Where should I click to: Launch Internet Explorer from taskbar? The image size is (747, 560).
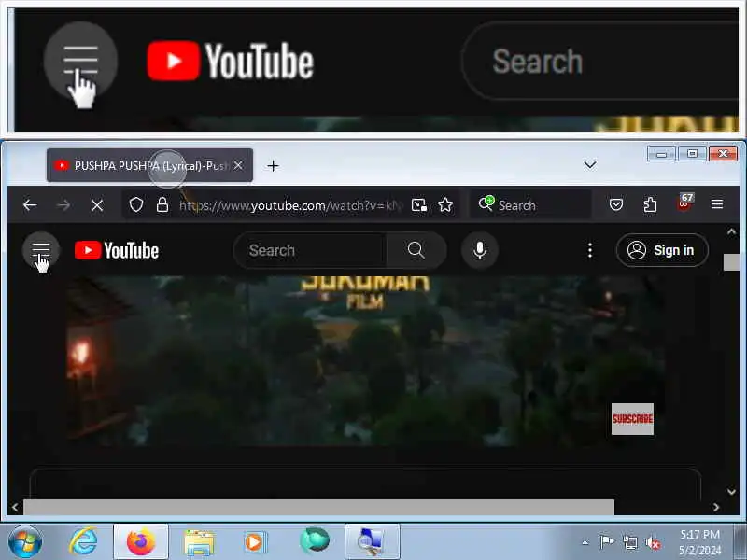(x=83, y=541)
